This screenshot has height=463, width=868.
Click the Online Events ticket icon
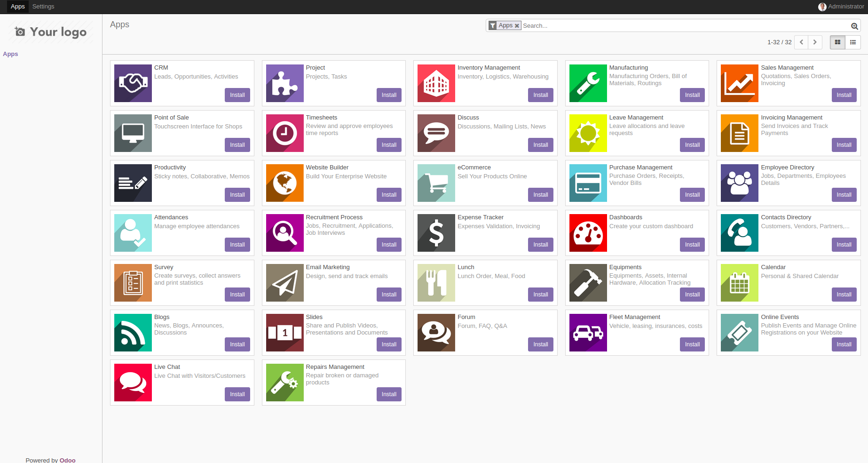click(x=740, y=333)
